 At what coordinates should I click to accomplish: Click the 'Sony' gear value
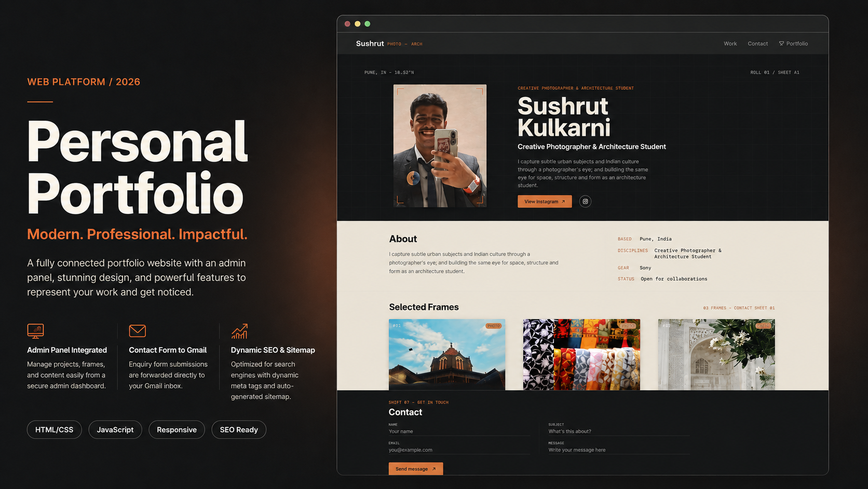[x=645, y=268]
